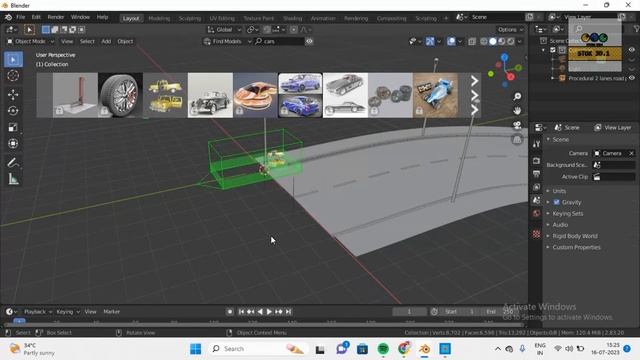Expand the Keying Sets panel
Image resolution: width=640 pixels, height=360 pixels.
coord(568,213)
